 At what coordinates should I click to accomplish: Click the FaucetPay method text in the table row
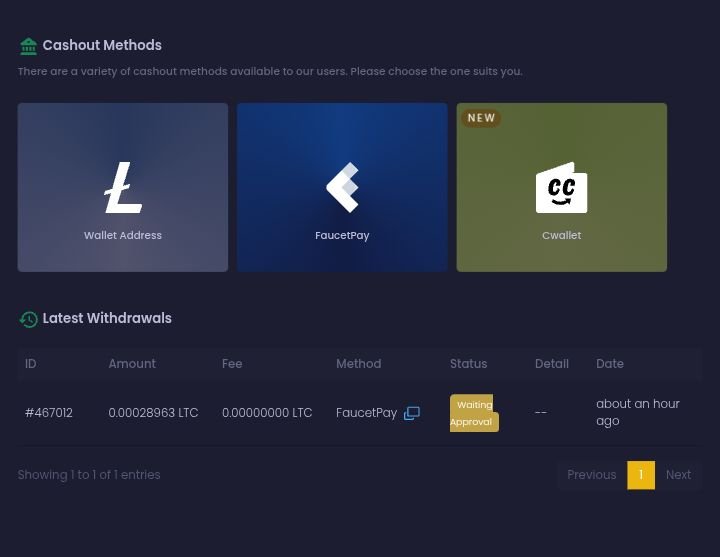366,413
